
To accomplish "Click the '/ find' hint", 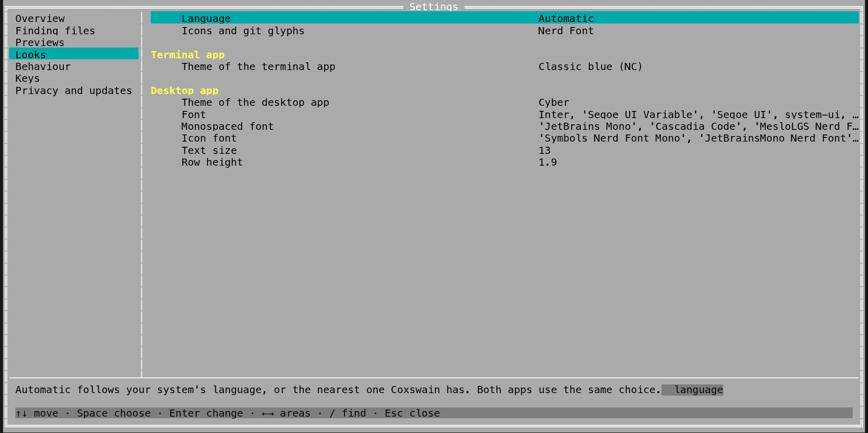I will pyautogui.click(x=348, y=413).
